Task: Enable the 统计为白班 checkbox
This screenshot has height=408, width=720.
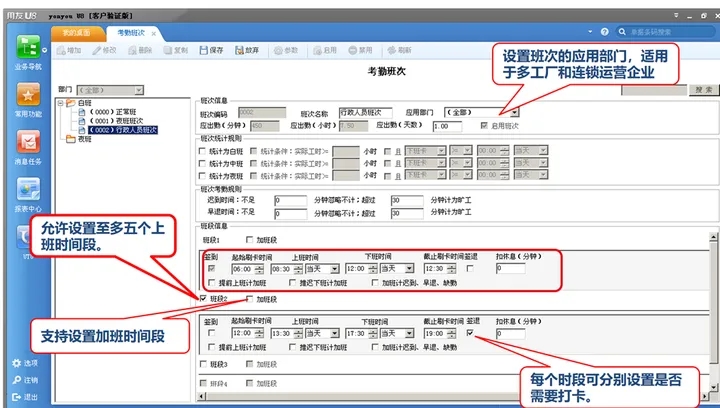Action: (x=202, y=151)
